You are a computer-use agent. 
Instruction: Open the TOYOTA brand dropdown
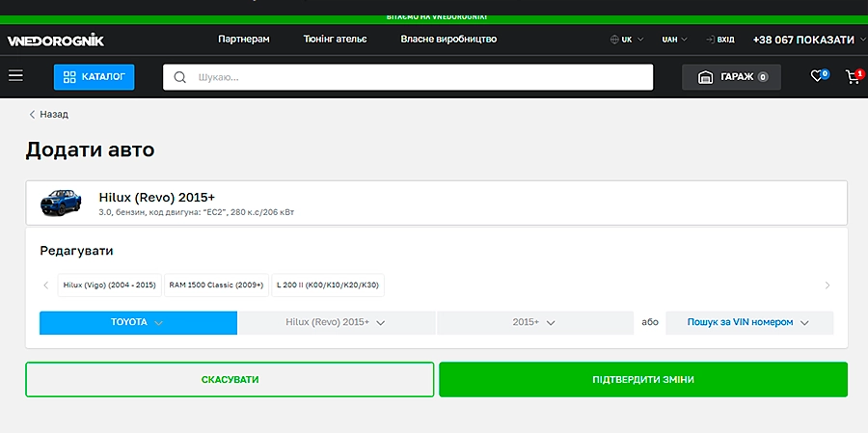pyautogui.click(x=138, y=322)
